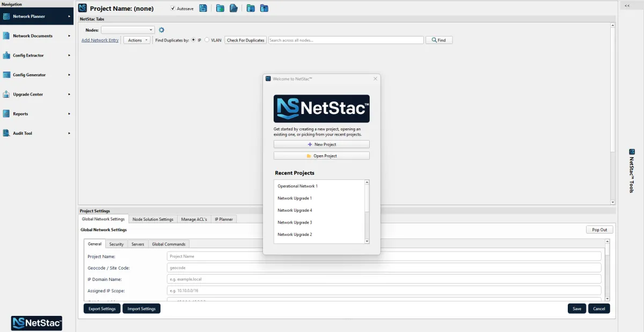This screenshot has height=332, width=644.
Task: Select the VLAN duplicates radio button
Action: coord(207,40)
